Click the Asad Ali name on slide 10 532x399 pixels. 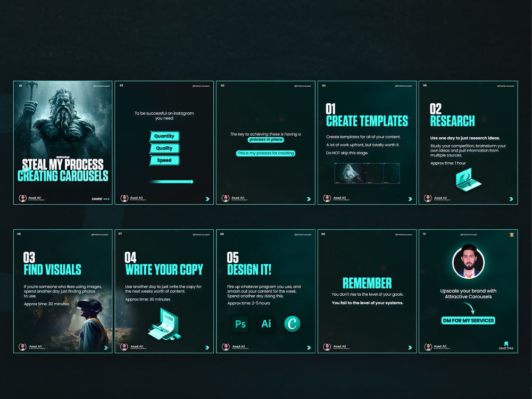click(440, 346)
